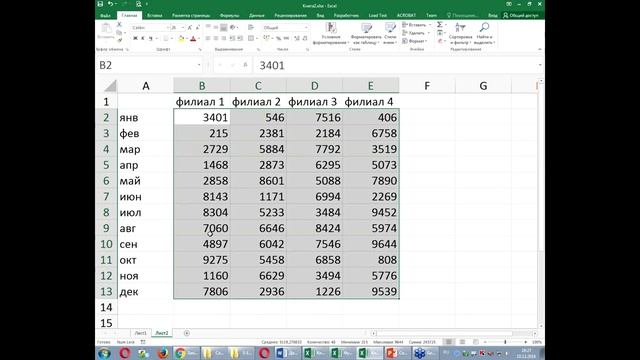Open Sort and Filter menu
The width and height of the screenshot is (640, 360).
click(x=460, y=33)
